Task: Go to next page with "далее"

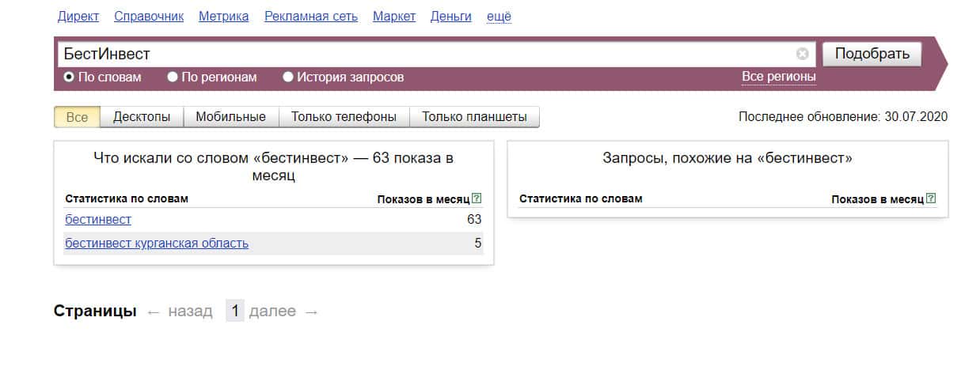Action: pos(272,312)
